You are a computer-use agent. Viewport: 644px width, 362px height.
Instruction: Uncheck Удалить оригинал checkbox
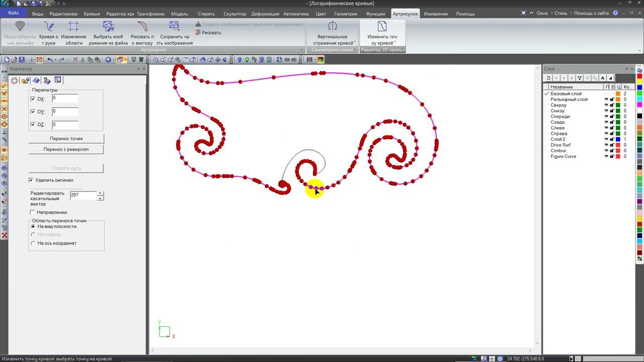click(31, 180)
